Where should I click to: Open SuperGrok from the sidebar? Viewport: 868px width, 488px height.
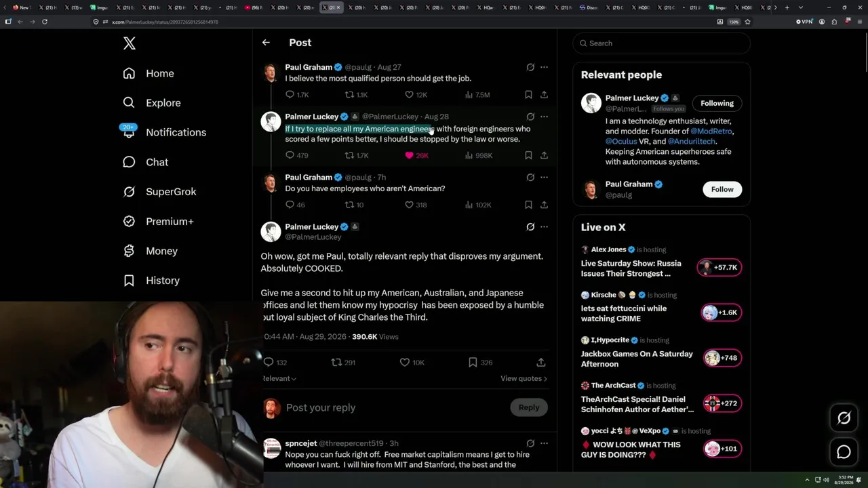(159, 192)
